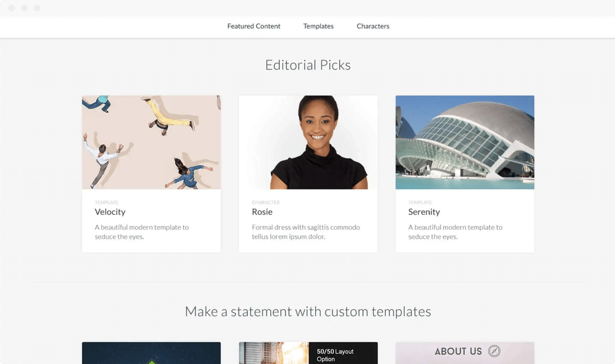The height and width of the screenshot is (364, 615).
Task: Click the red close window dot
Action: pyautogui.click(x=12, y=8)
